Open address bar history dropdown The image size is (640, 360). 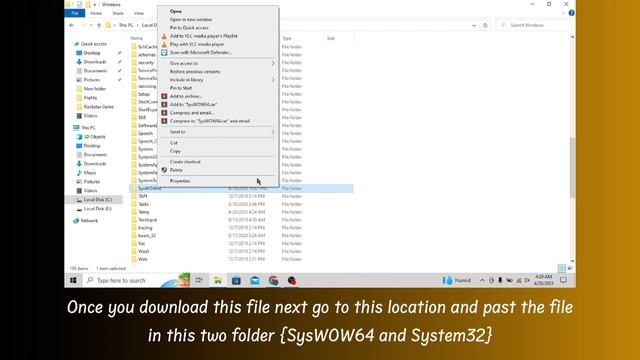coord(474,25)
